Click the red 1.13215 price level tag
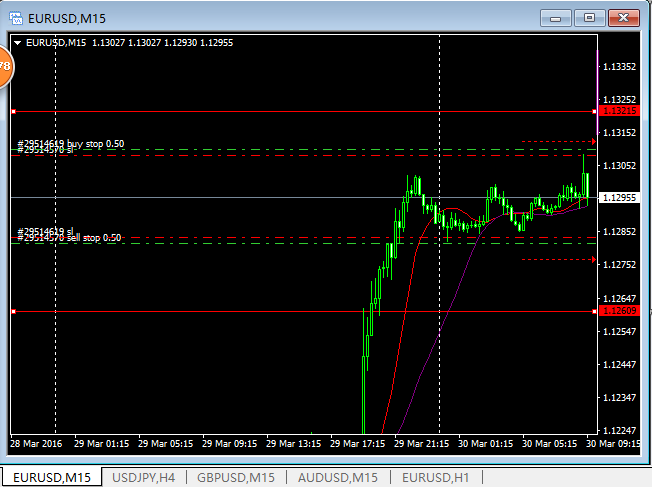Screen dimensions: 652x487 coord(618,112)
